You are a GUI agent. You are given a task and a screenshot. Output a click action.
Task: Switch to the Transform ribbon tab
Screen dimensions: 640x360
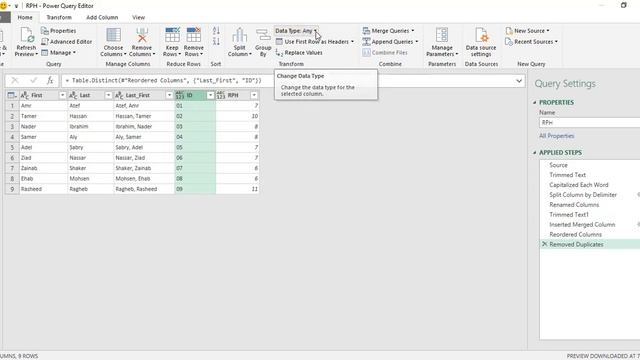coord(59,17)
